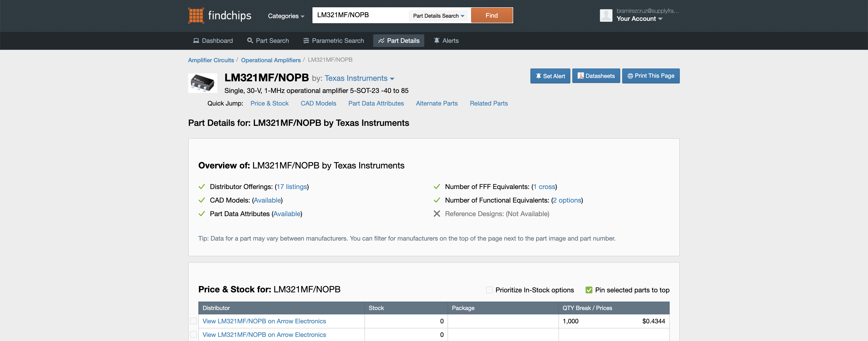This screenshot has width=868, height=341.
Task: Open the Alerts tab
Action: click(446, 41)
